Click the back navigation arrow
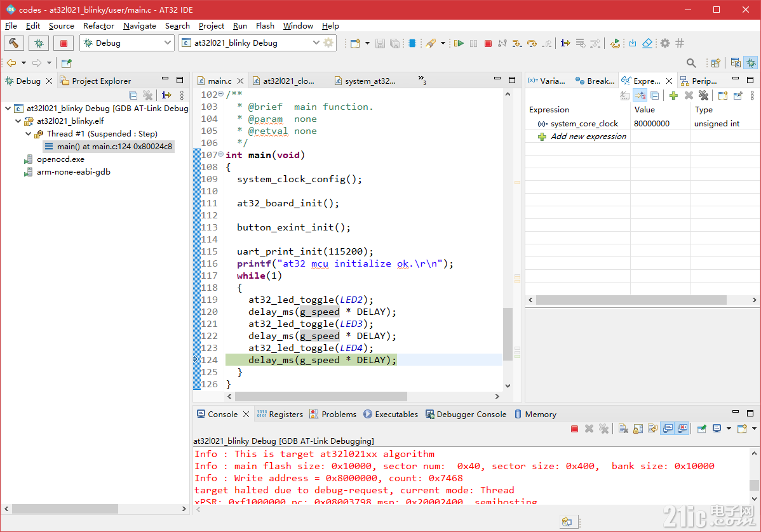Screen dimensions: 761x532 coord(11,63)
